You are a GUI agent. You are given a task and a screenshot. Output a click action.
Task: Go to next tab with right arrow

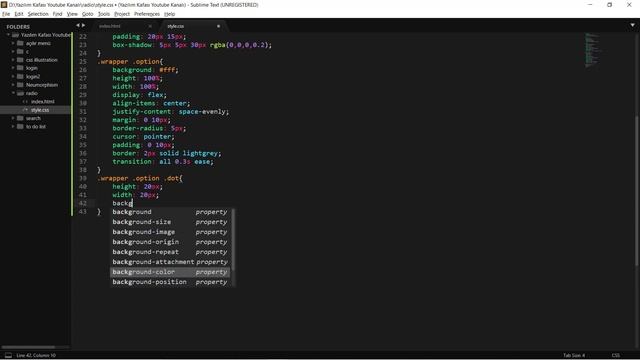coord(84,25)
